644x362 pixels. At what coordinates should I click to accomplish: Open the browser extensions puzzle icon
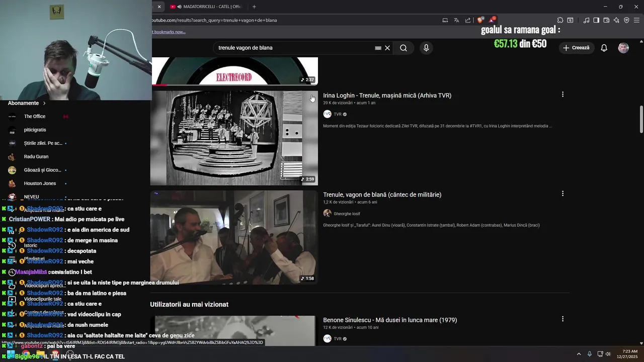(x=560, y=20)
